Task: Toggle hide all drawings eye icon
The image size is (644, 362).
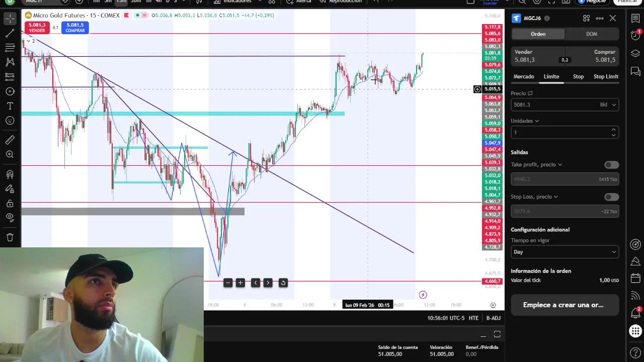Action: pos(10,218)
